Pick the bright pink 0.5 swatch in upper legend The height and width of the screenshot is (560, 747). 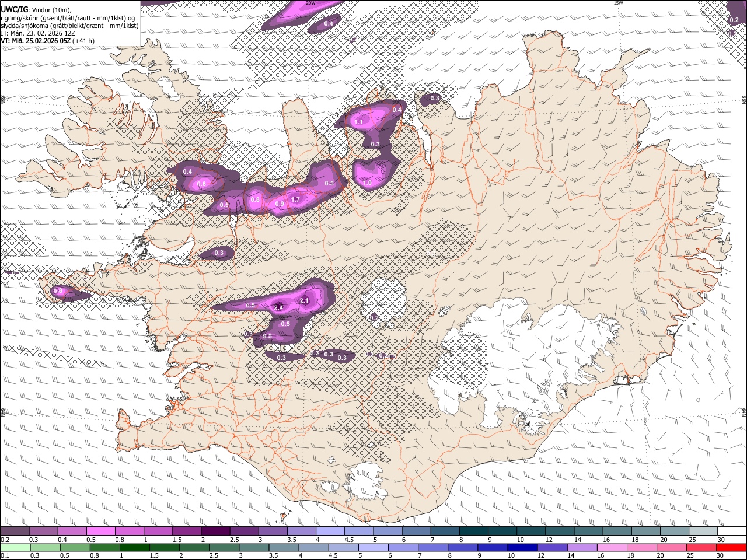[x=100, y=531]
